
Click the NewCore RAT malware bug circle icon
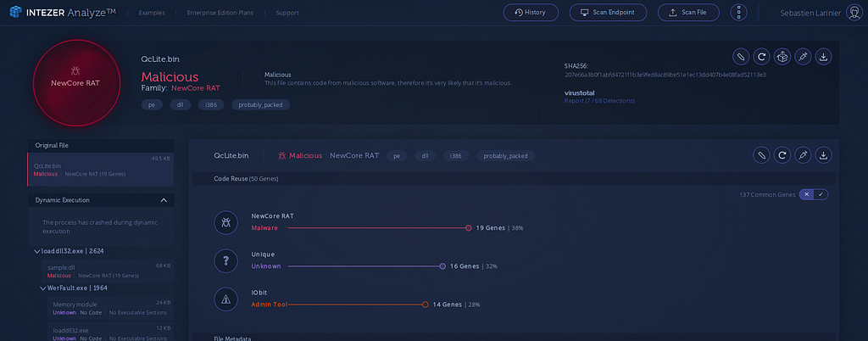pos(225,222)
